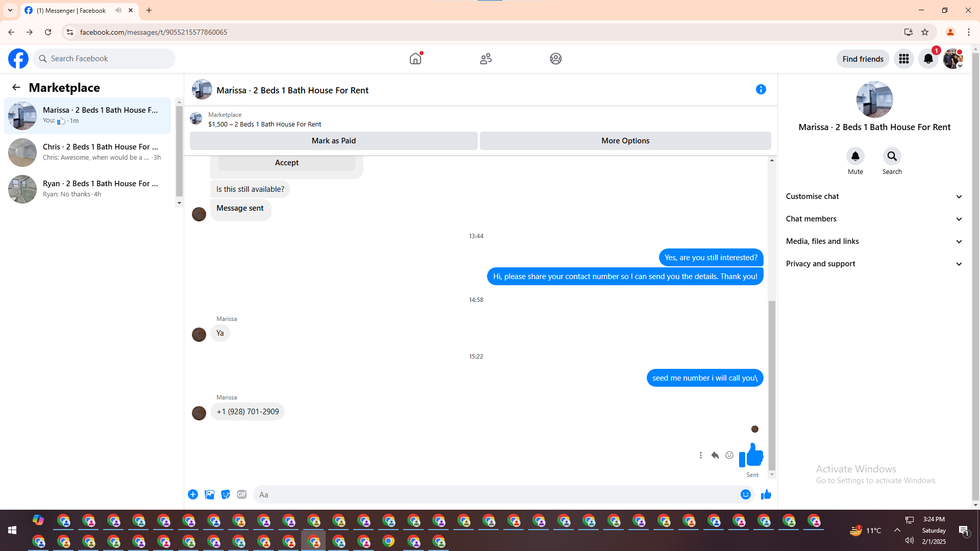Screen dimensions: 980x551
Task: Open more actions plus icon
Action: pos(193,494)
